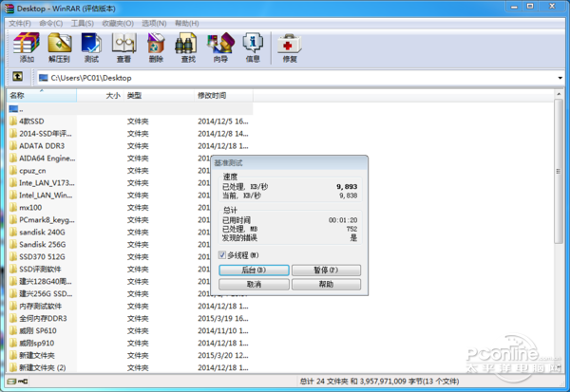Click the 帮助 help button in dialog

pos(326,284)
